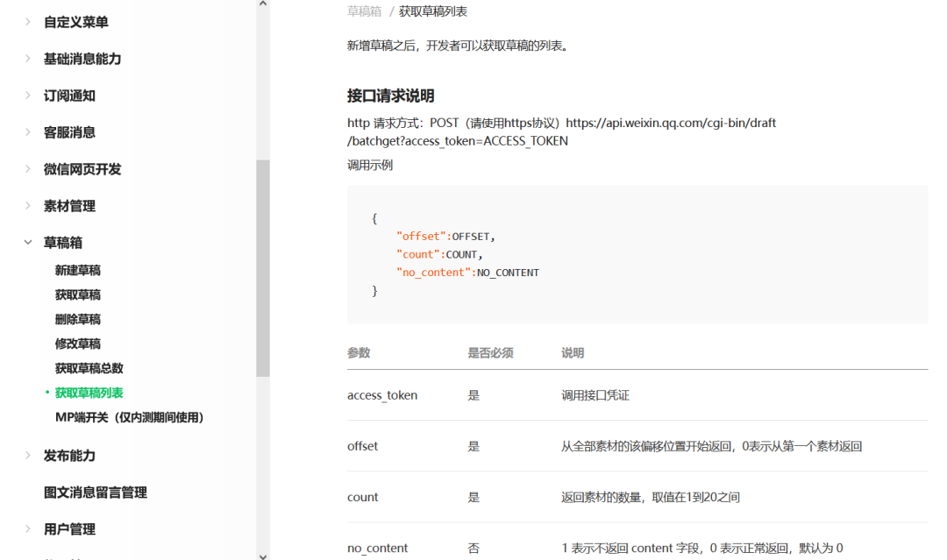Click the sidebar scroll-down arrow
The width and height of the screenshot is (947, 560).
click(263, 556)
